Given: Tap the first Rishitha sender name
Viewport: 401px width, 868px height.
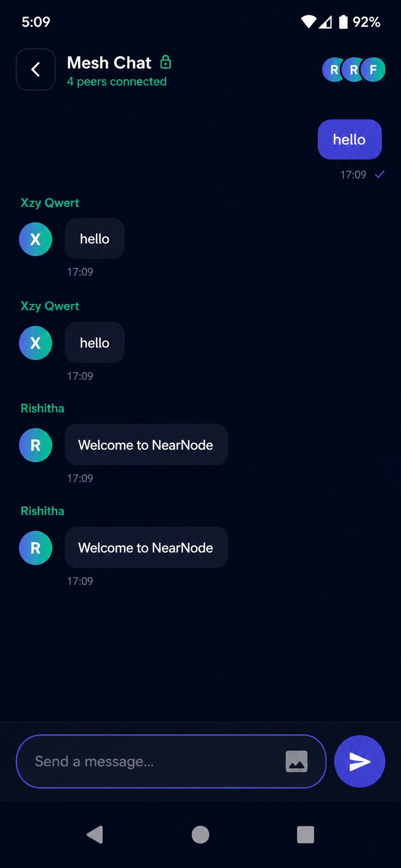Looking at the screenshot, I should pyautogui.click(x=42, y=408).
